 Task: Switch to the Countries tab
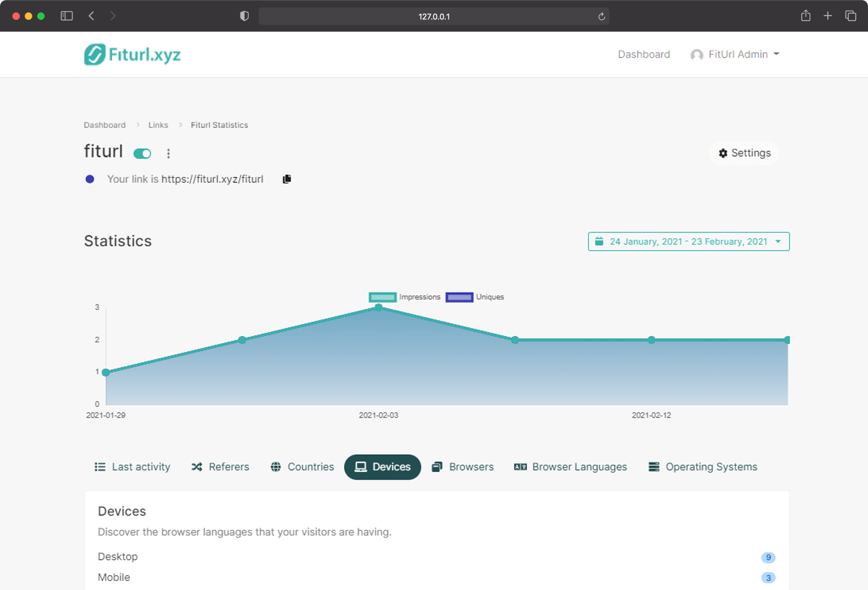[302, 467]
